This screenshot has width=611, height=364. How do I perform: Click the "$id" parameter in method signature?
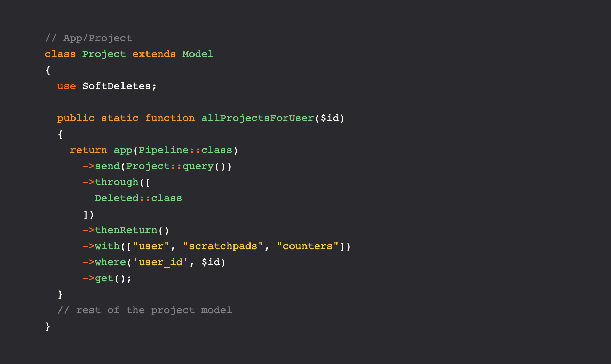tap(330, 118)
